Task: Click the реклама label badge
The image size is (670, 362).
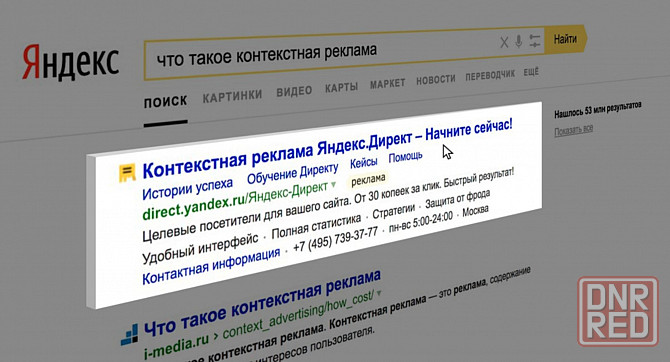Action: coord(368,180)
